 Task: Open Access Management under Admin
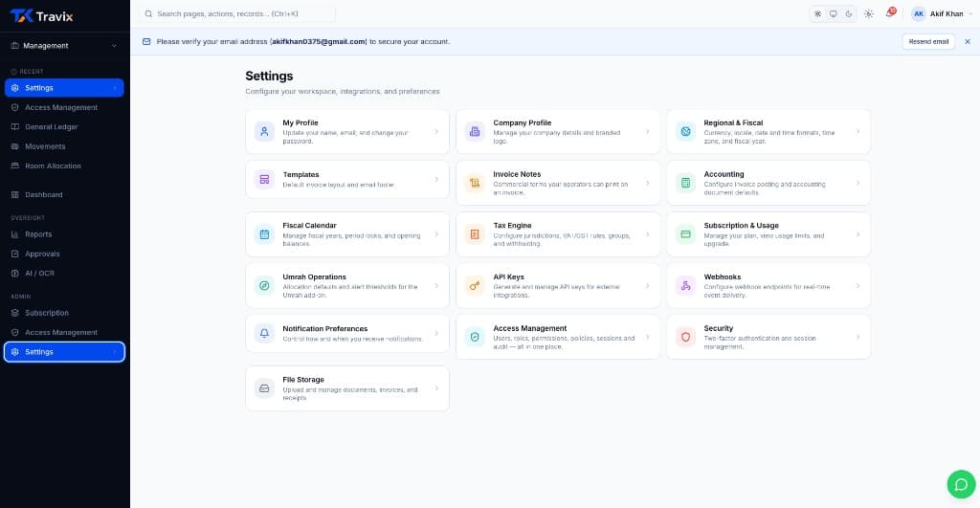point(64,332)
